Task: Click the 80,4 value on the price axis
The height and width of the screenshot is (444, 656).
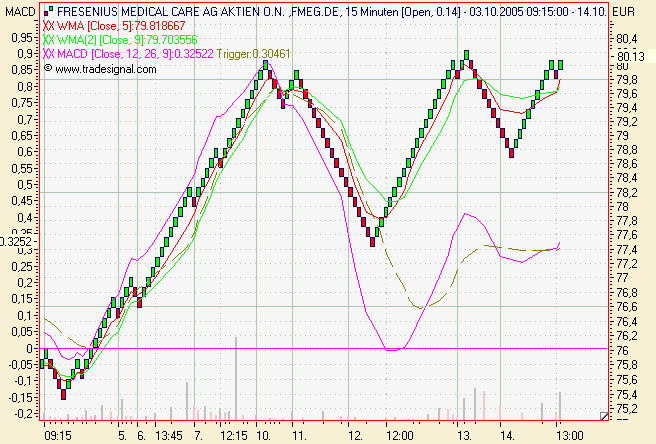Action: coord(627,39)
